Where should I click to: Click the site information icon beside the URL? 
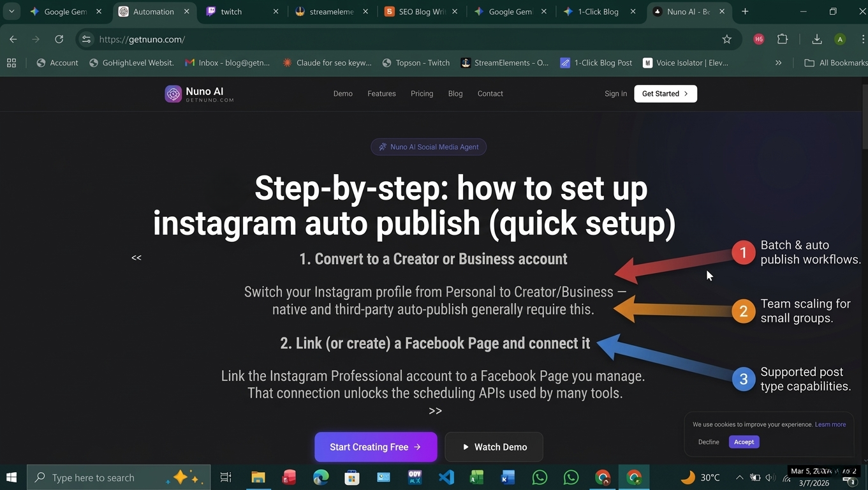(86, 40)
